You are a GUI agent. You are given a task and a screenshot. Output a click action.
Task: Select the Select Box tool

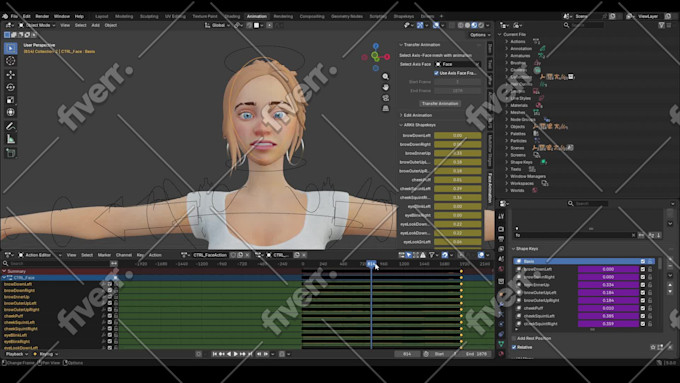(10, 48)
